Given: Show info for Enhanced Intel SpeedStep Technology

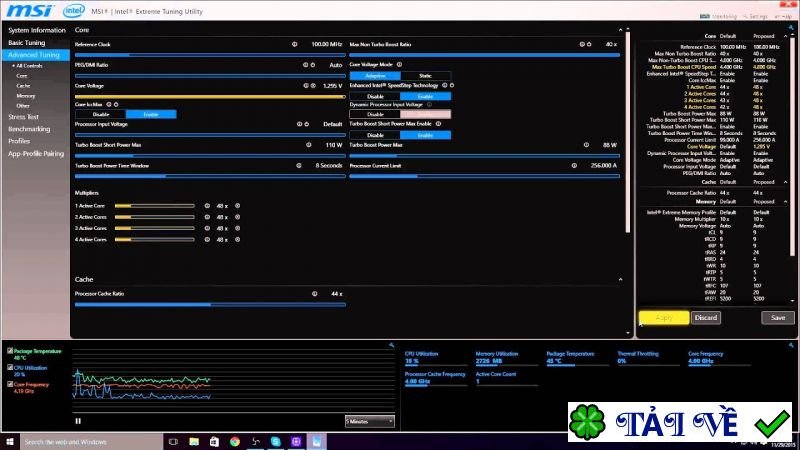Looking at the screenshot, I should point(445,85).
